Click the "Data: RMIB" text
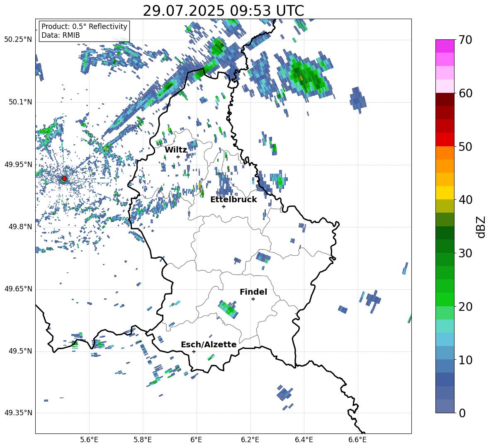The height and width of the screenshot is (448, 491). (x=61, y=35)
